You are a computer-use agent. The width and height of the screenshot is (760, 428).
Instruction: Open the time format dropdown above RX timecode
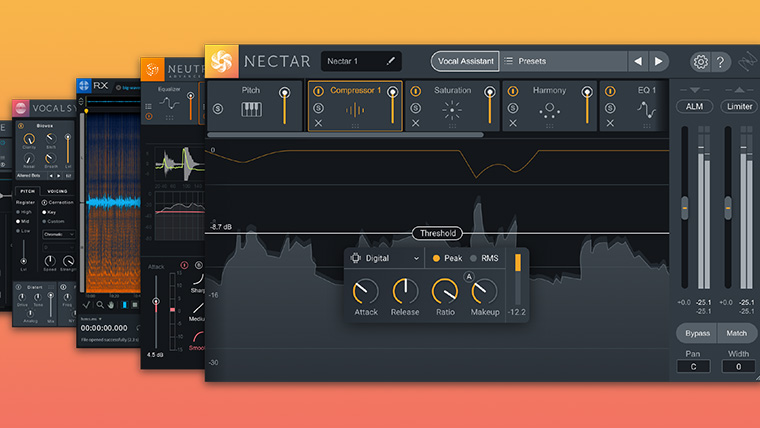point(91,319)
